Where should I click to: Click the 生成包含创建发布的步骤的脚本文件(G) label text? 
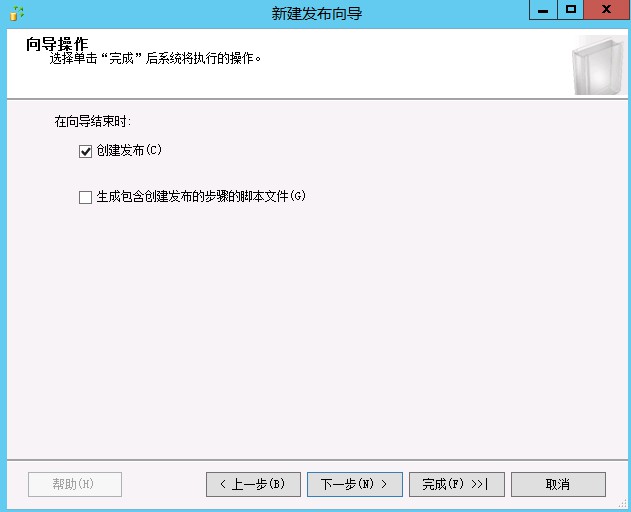click(200, 197)
